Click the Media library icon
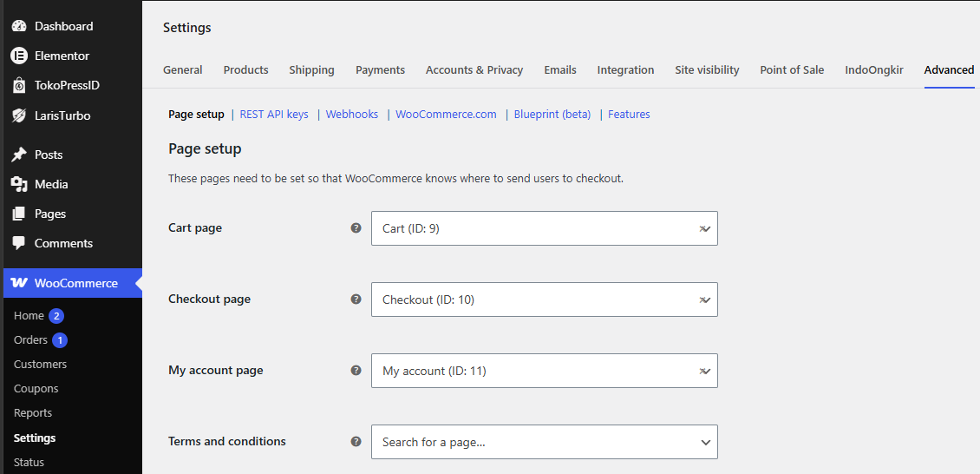This screenshot has width=980, height=474. tap(19, 184)
